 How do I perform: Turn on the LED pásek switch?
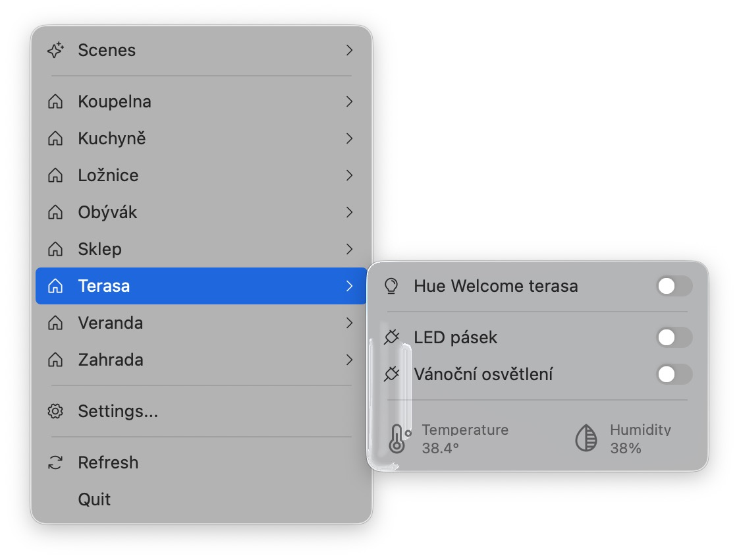click(x=674, y=338)
